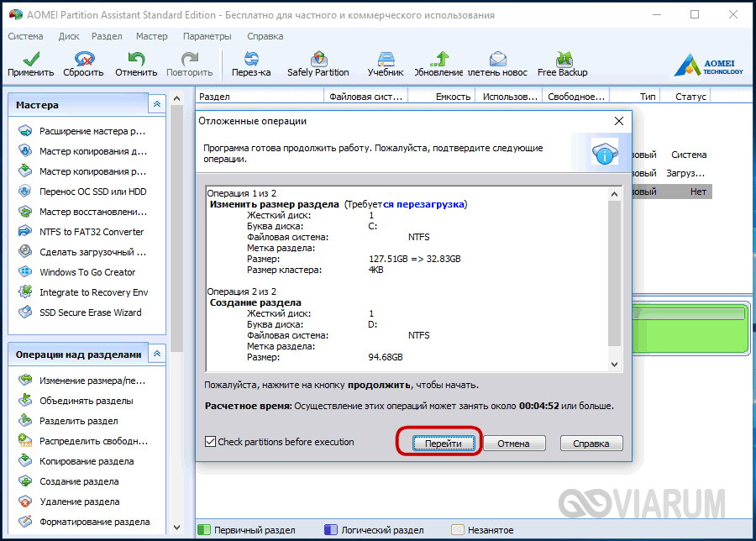Open the Система menu
Viewport: 756px width, 541px height.
pyautogui.click(x=27, y=37)
